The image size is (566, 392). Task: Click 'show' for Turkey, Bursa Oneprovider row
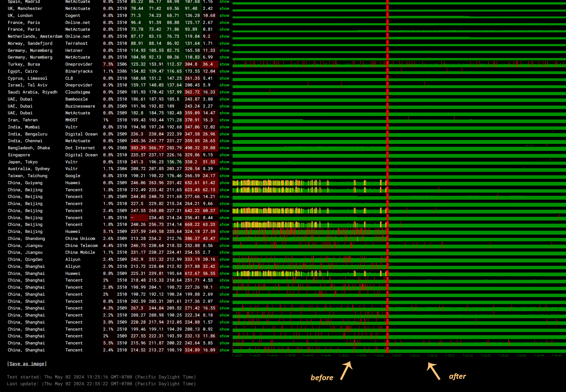coord(224,64)
